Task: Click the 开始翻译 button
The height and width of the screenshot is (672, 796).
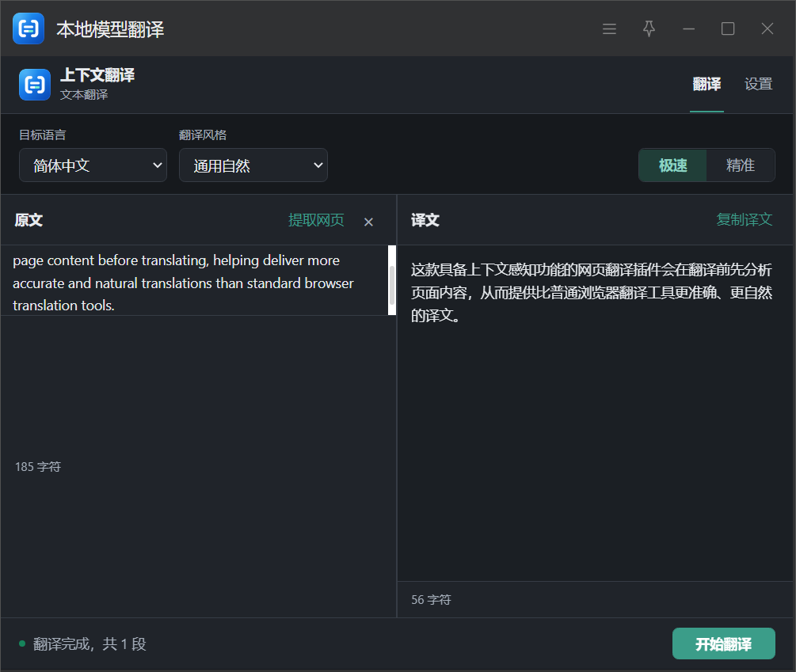Action: coord(723,644)
